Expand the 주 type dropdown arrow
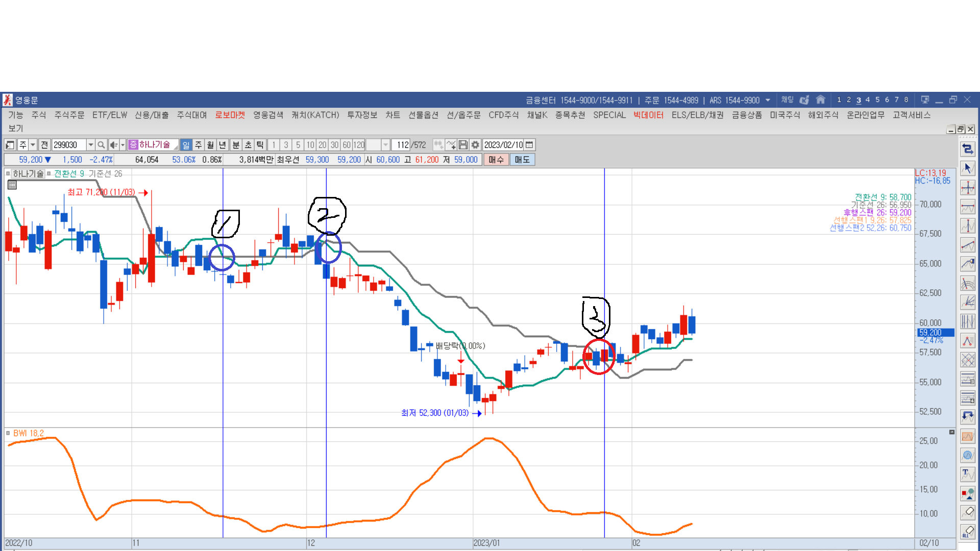Image resolution: width=980 pixels, height=551 pixels. [x=33, y=145]
